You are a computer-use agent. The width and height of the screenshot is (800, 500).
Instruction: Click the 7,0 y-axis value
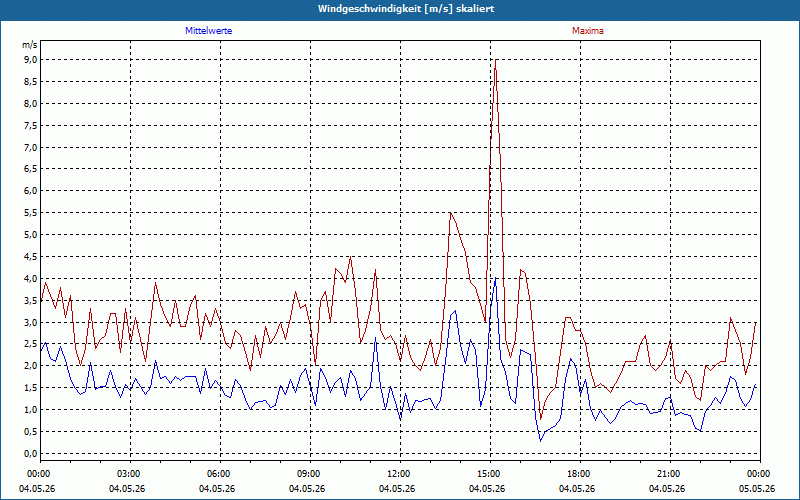(31, 147)
